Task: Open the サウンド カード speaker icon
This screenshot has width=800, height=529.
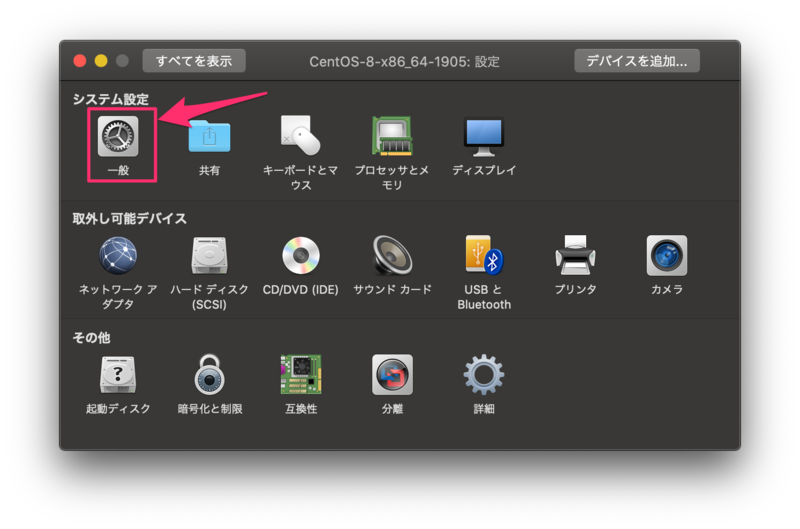Action: click(x=392, y=256)
